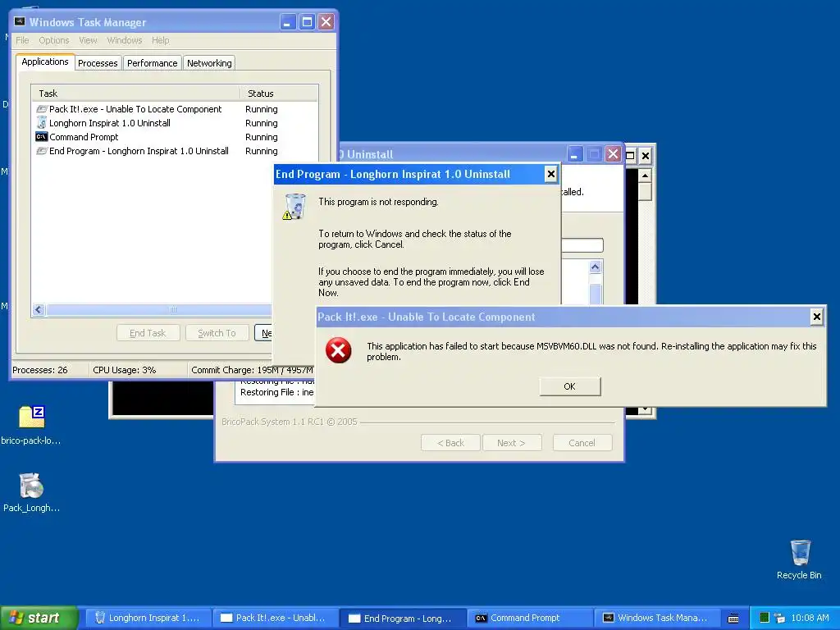Close the Pack It!.exe error dialog with X
Viewport: 840px width, 630px height.
[x=816, y=317]
